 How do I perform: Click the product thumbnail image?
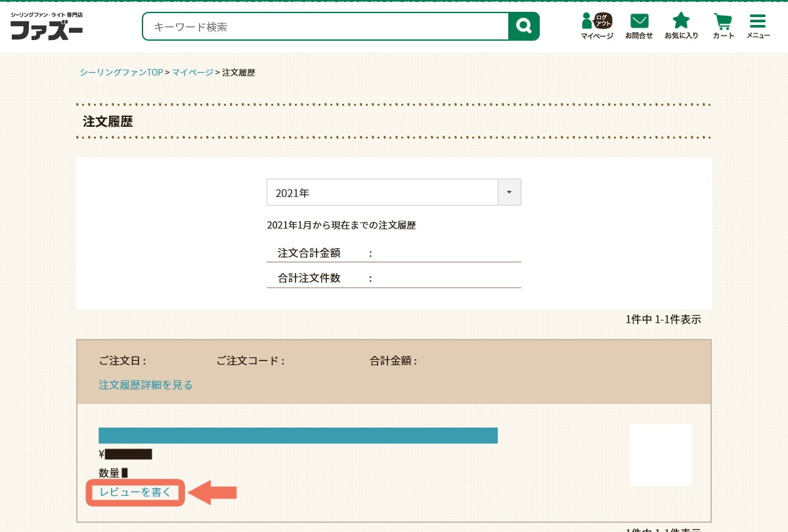pyautogui.click(x=660, y=454)
